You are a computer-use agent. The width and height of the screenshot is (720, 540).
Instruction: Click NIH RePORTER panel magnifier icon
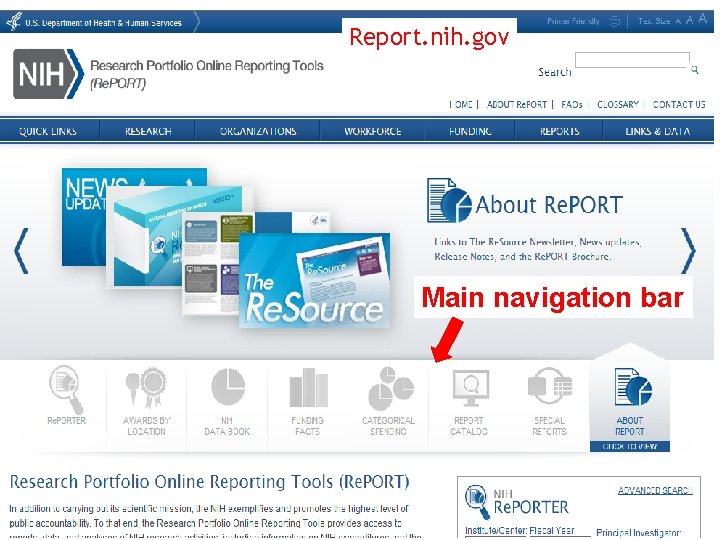pyautogui.click(x=477, y=501)
